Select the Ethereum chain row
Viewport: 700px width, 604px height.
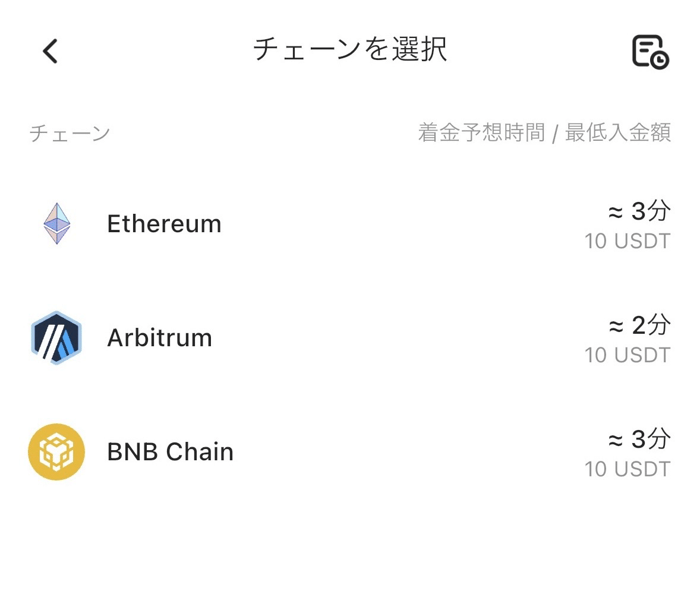tap(350, 224)
